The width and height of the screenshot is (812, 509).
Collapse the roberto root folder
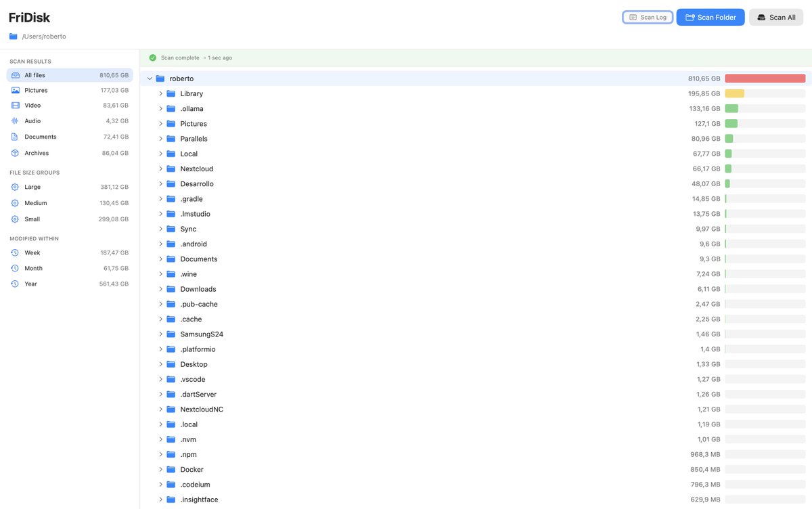click(x=150, y=79)
